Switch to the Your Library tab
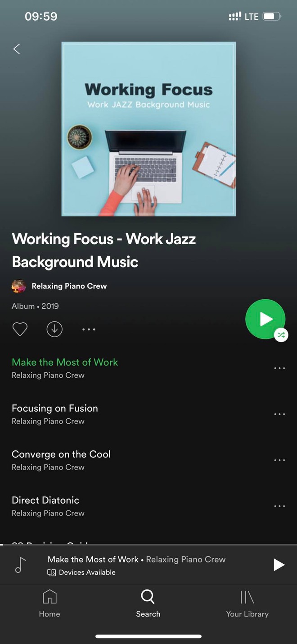This screenshot has height=644, width=297. [x=247, y=604]
